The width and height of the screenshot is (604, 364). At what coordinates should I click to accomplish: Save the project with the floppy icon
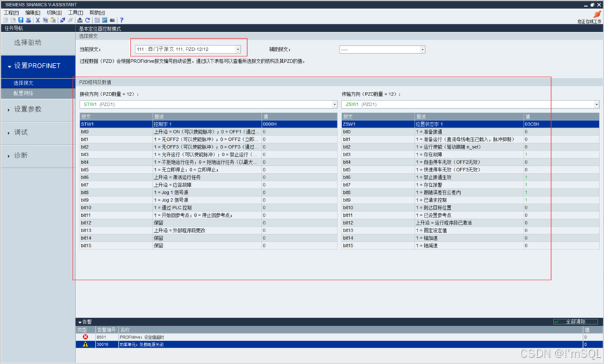click(21, 20)
